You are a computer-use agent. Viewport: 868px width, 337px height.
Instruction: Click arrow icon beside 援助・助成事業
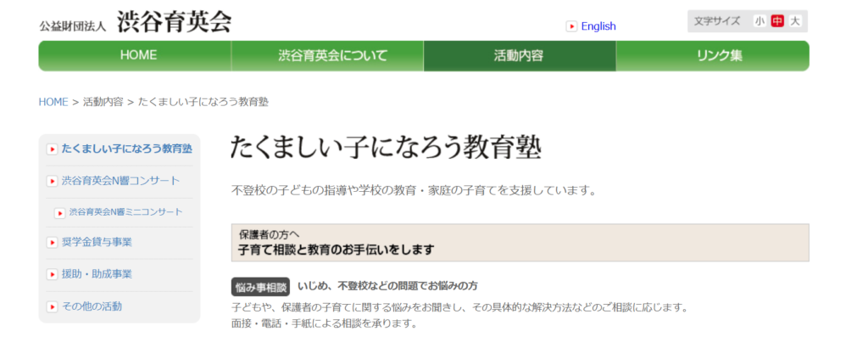coord(52,274)
